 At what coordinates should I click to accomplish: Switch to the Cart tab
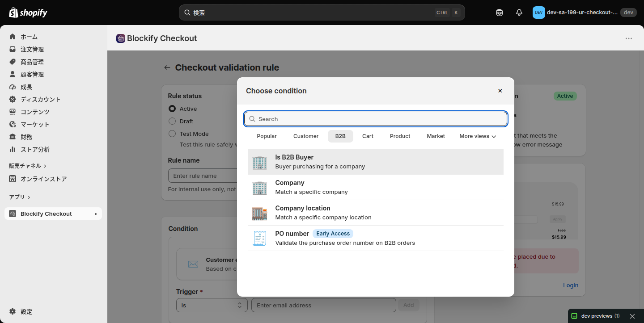coord(368,136)
